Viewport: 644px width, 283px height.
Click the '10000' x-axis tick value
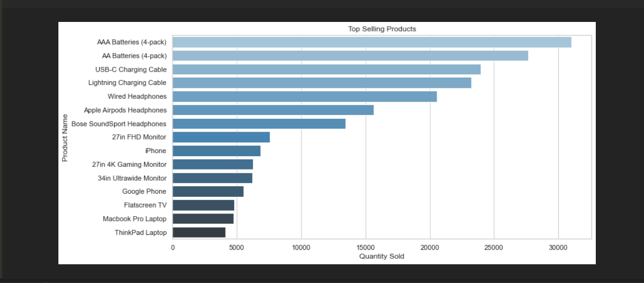301,248
